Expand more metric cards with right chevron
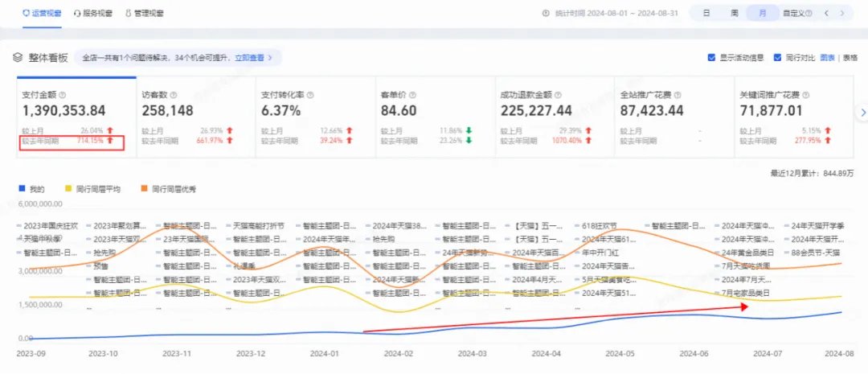The height and width of the screenshot is (374, 868). coord(863,113)
